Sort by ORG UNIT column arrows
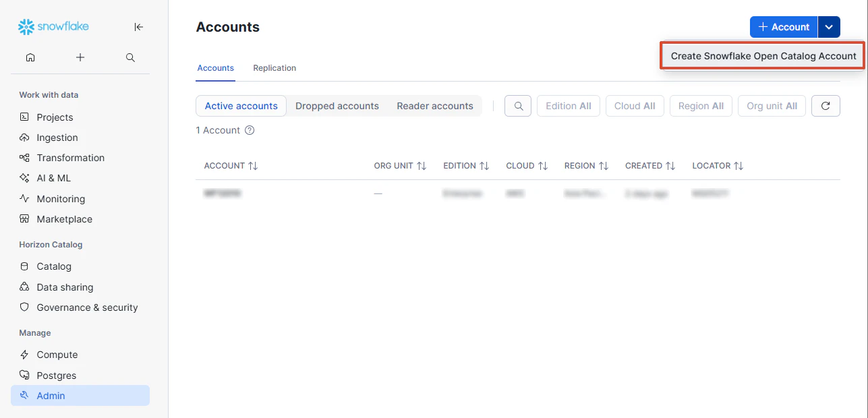Screen dimensions: 868x418 coord(422,166)
